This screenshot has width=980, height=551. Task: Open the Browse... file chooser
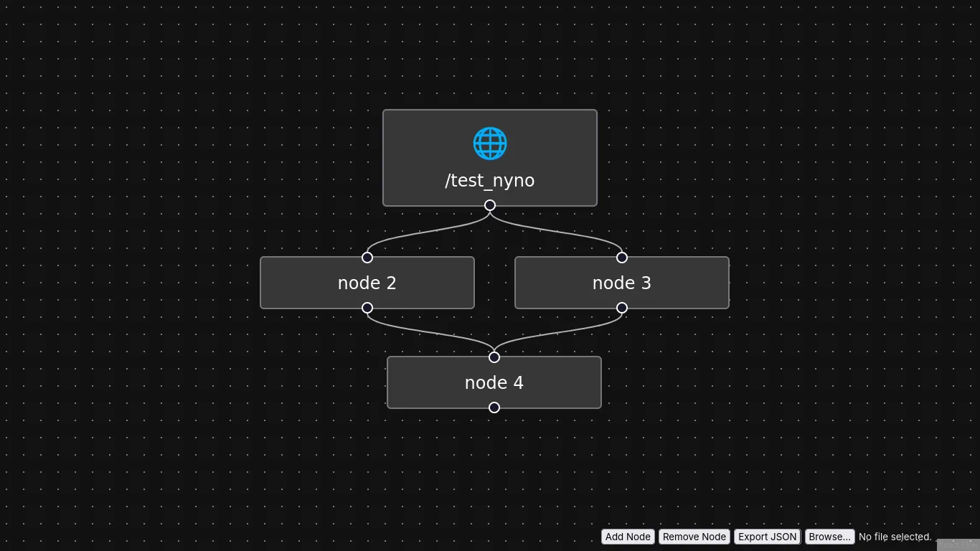829,537
